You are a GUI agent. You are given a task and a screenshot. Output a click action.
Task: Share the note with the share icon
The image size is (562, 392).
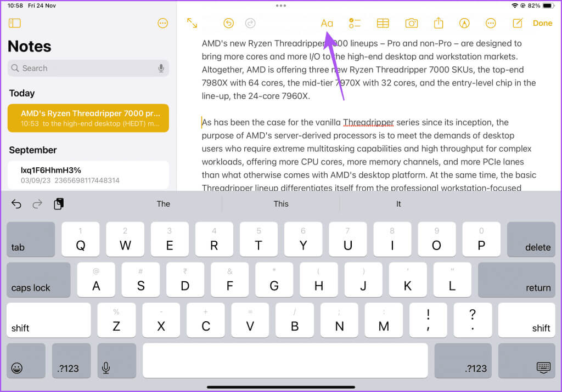point(439,23)
